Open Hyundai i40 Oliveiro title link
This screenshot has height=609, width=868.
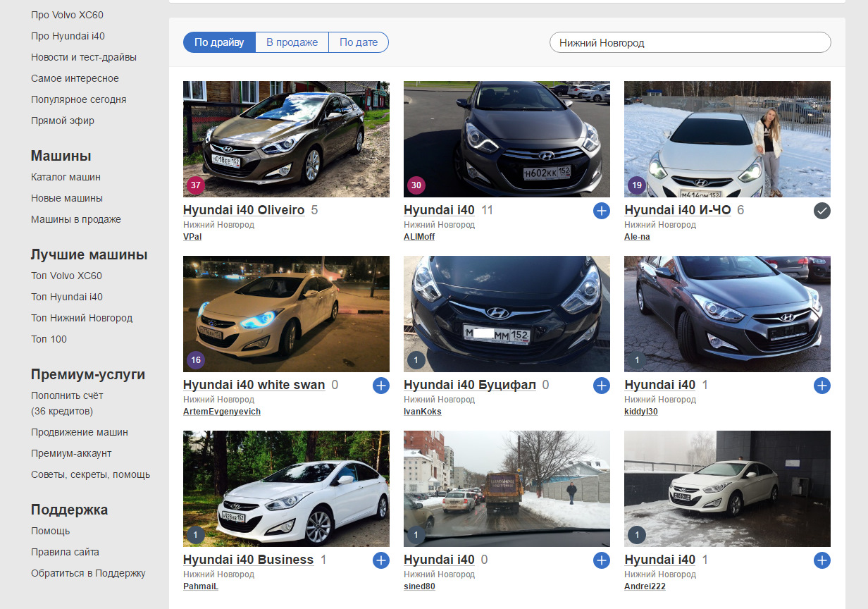click(244, 210)
